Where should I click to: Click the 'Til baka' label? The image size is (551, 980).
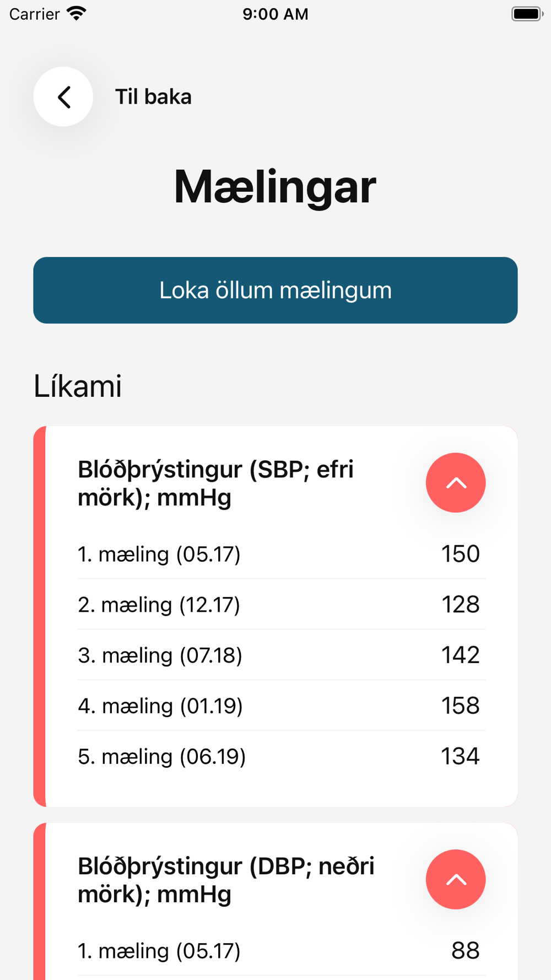(x=153, y=97)
